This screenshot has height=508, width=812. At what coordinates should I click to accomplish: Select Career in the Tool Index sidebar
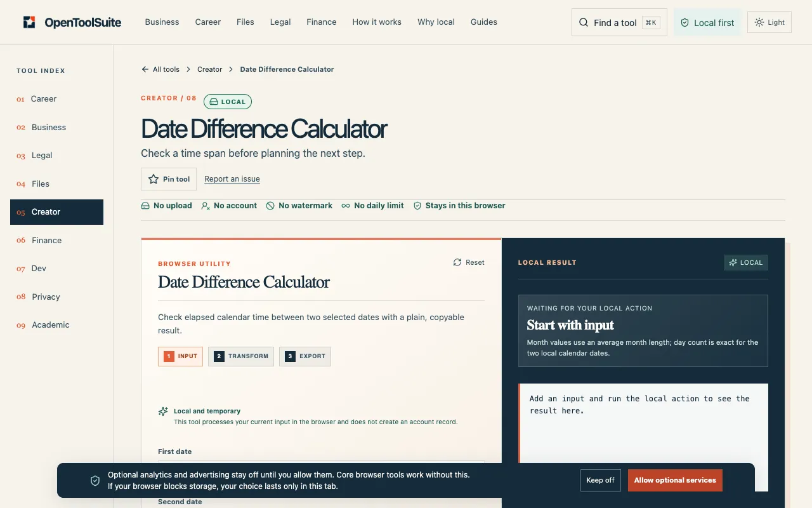[x=56, y=99]
